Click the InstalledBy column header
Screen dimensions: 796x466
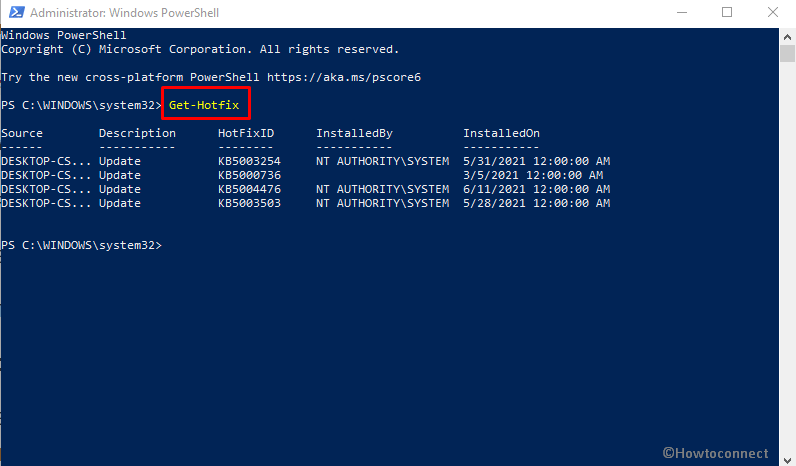click(354, 134)
